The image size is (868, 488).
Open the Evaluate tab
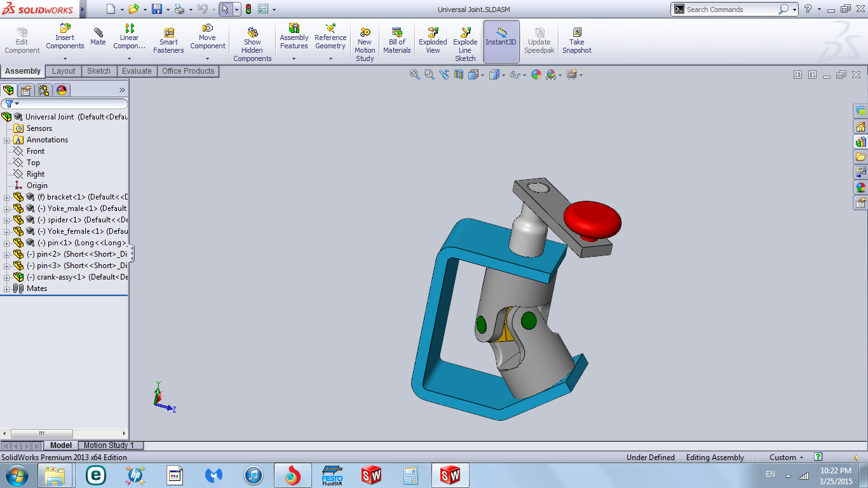tap(137, 71)
